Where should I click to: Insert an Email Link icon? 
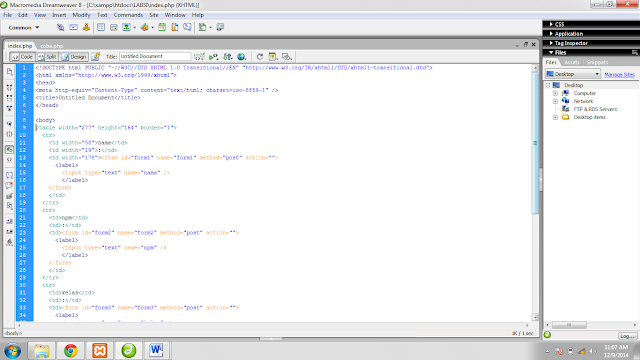coord(73,27)
